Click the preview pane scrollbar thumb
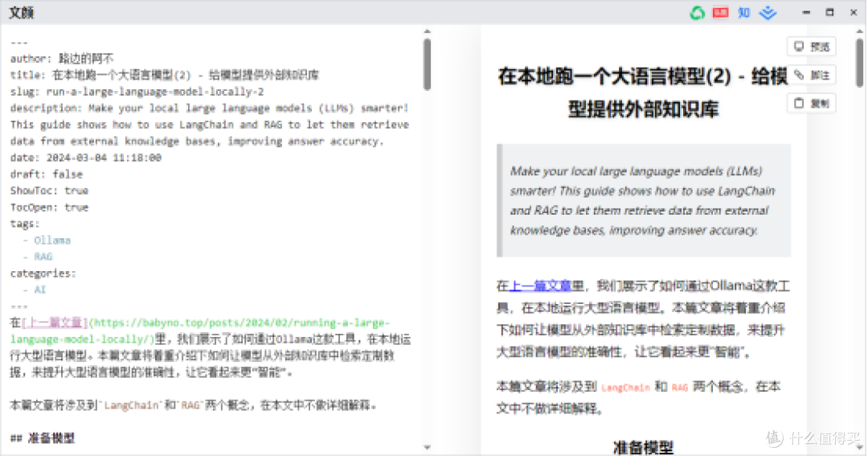The width and height of the screenshot is (868, 456). click(859, 63)
